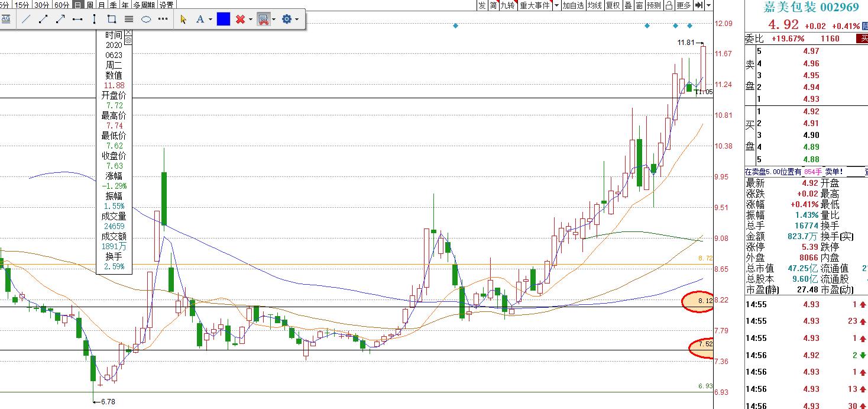Pick the parallel horizontal lines tool

coord(129,20)
